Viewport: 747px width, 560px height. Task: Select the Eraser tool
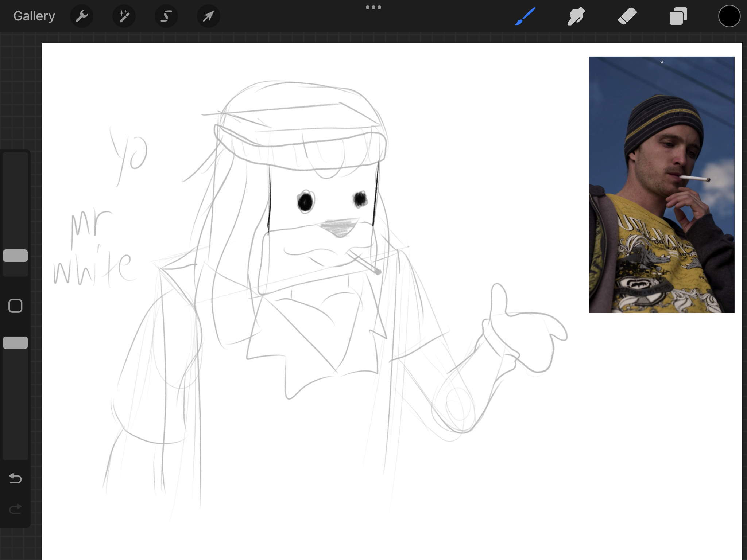tap(627, 16)
